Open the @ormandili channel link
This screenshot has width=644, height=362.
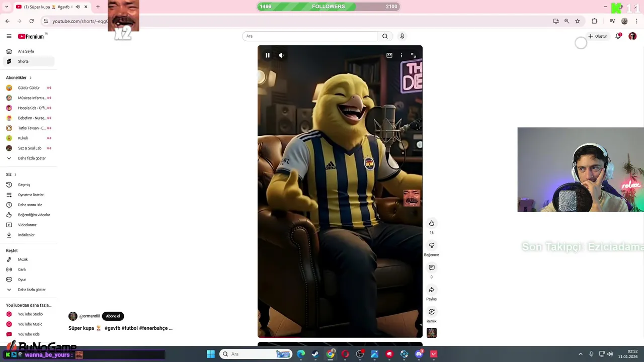click(x=90, y=316)
